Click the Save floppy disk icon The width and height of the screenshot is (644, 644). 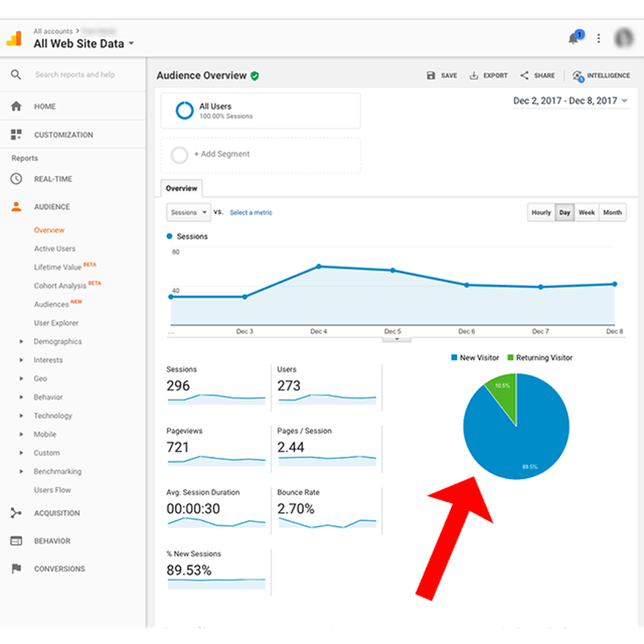click(431, 75)
